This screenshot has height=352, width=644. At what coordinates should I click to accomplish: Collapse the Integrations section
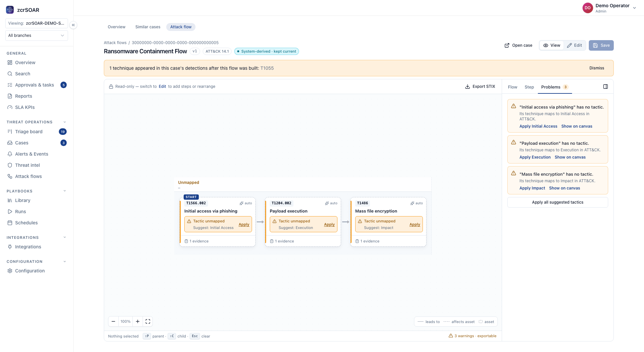[x=65, y=237]
